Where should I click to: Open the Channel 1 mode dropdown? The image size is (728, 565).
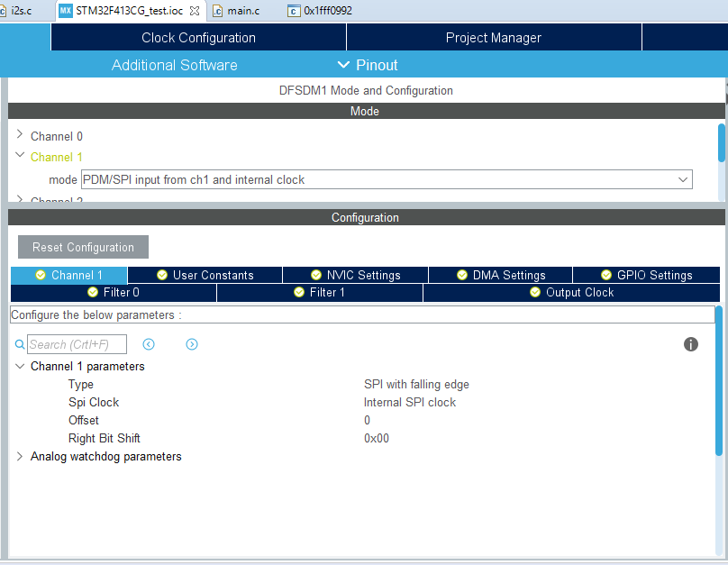point(683,179)
